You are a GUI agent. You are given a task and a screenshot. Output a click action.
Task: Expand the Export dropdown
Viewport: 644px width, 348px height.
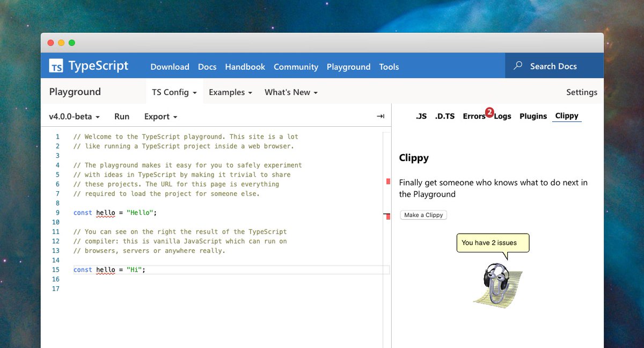[x=160, y=117]
